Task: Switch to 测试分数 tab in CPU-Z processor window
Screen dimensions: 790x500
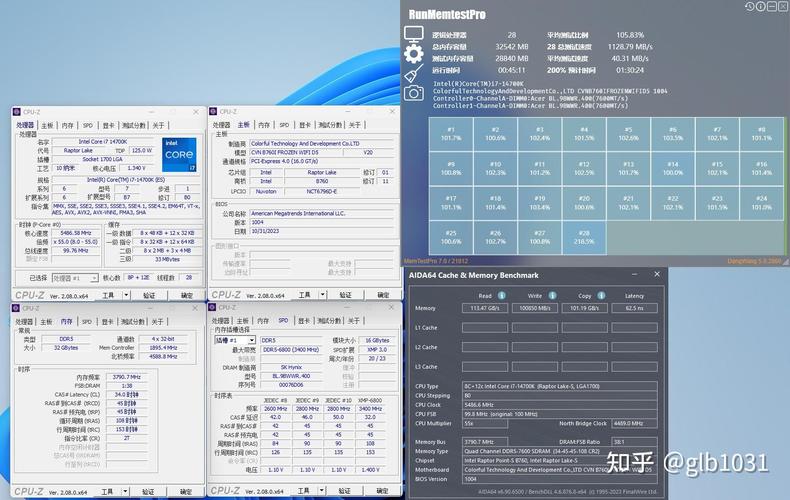Action: (134, 126)
